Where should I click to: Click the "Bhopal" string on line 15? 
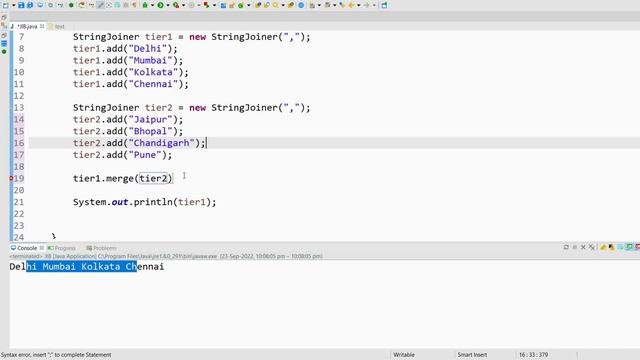point(150,131)
